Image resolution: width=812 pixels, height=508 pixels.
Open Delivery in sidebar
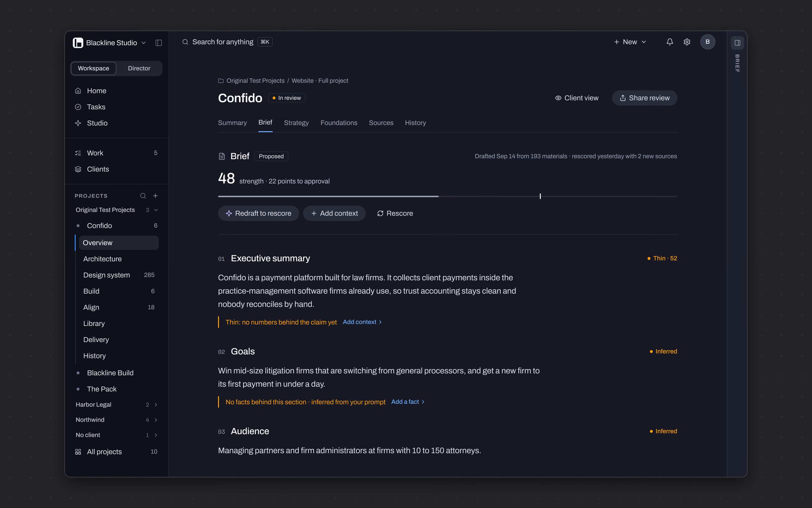(118, 340)
